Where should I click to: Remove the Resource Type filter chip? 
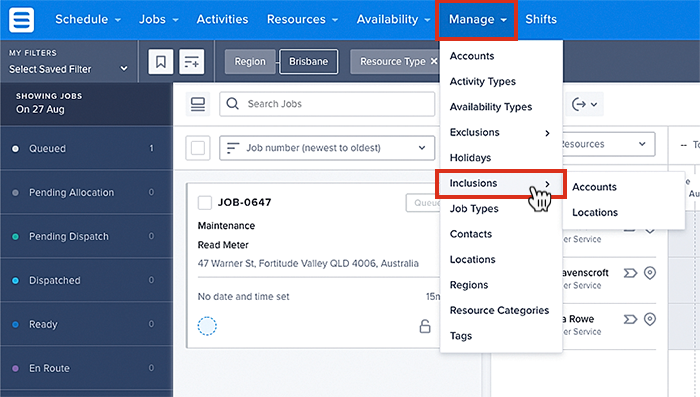coord(433,62)
